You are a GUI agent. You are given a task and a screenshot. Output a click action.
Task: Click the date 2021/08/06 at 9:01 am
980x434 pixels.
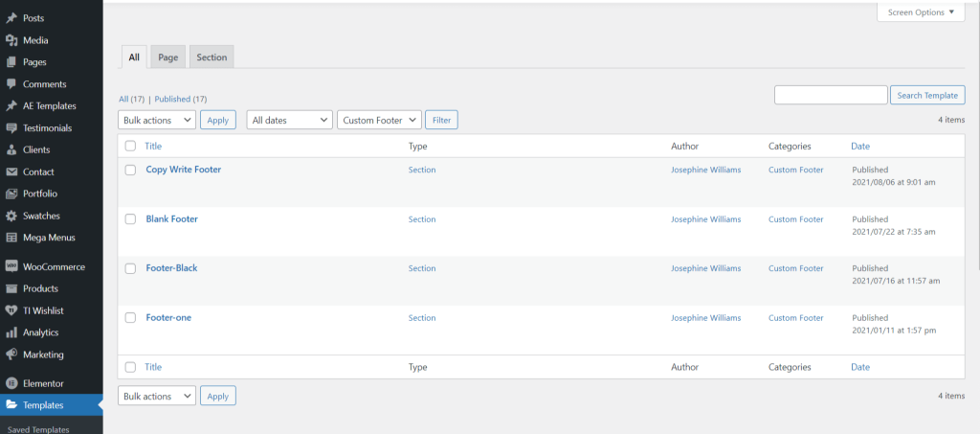[x=893, y=182]
